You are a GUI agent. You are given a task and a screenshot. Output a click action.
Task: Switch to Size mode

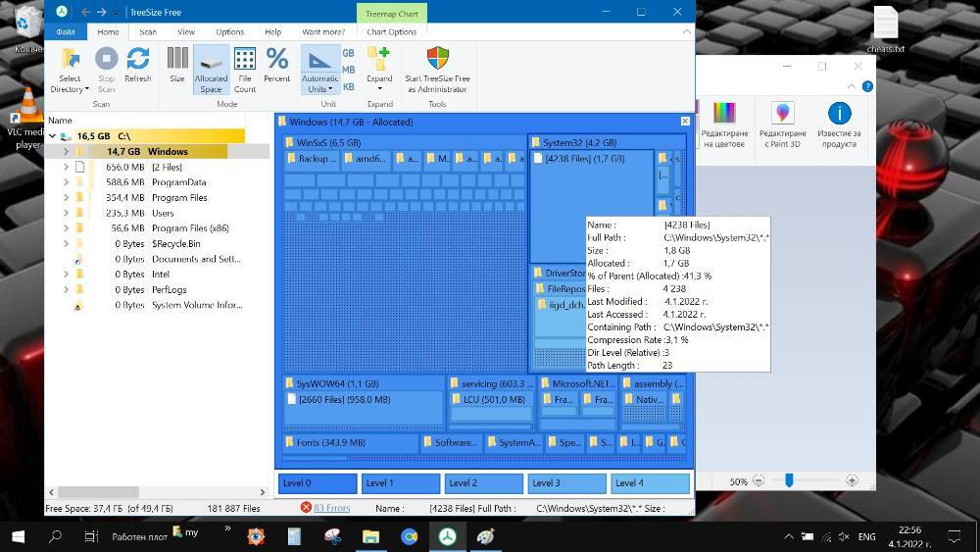[x=177, y=65]
